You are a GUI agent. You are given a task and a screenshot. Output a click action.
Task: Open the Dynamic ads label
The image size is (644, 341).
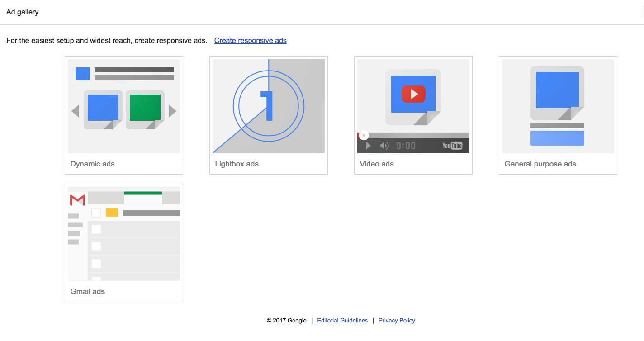click(93, 164)
